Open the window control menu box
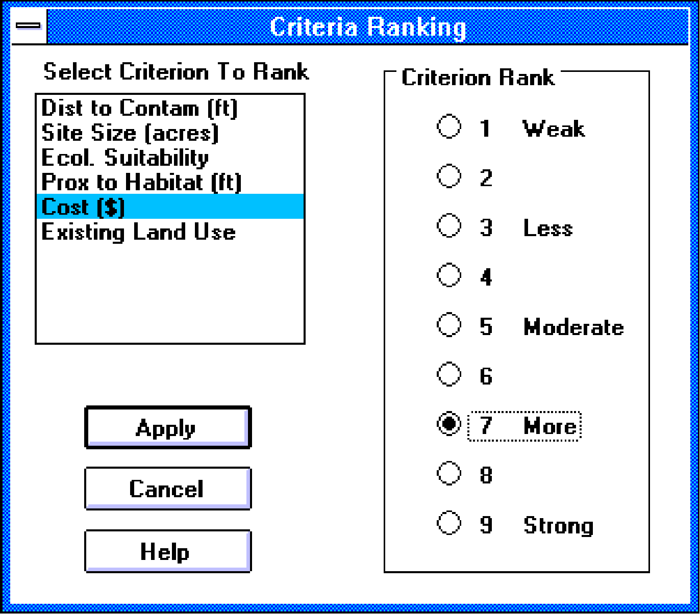This screenshot has height=614, width=700. coord(29,26)
